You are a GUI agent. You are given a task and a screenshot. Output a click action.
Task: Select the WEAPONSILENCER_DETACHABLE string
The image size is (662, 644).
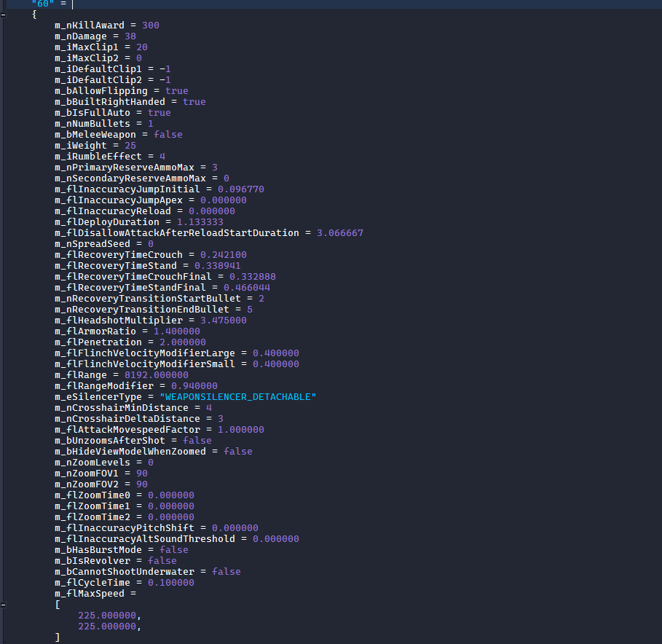(x=238, y=397)
